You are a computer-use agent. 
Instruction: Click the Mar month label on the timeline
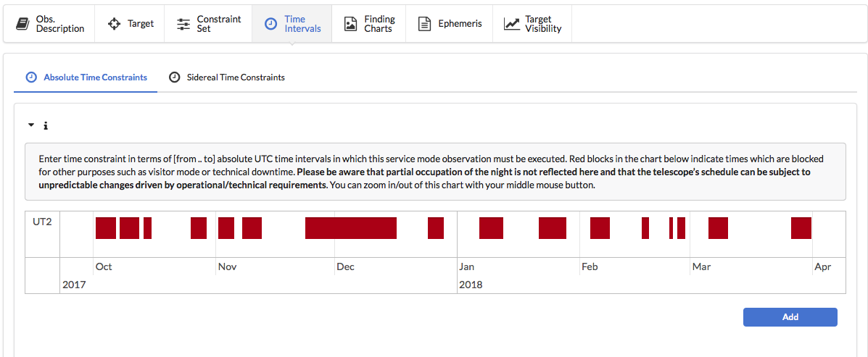click(x=701, y=267)
